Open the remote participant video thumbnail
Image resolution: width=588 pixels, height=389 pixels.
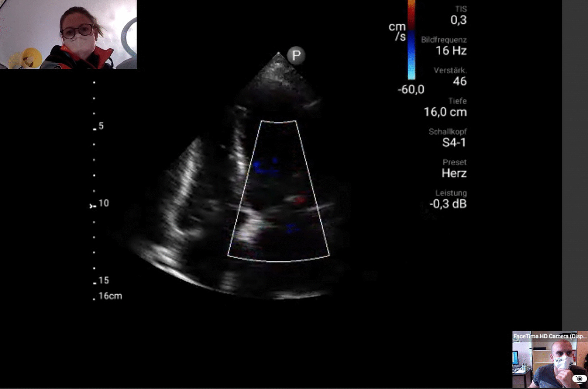68,34
